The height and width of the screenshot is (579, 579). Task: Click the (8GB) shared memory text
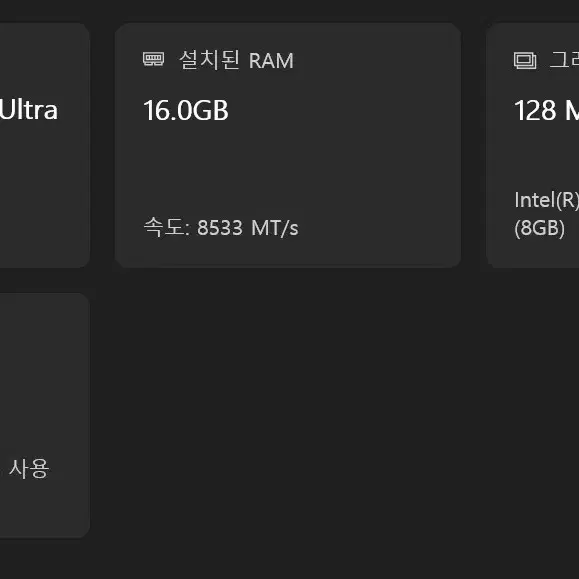(539, 228)
